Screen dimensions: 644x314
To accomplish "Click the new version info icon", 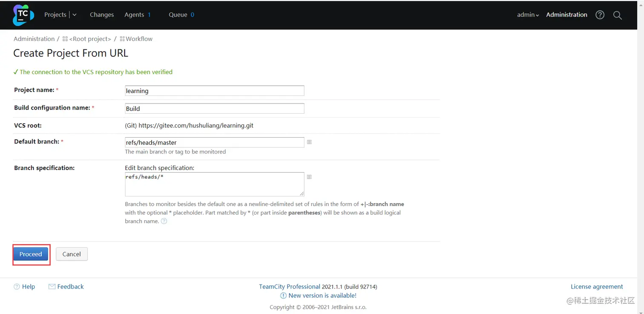I will 283,296.
